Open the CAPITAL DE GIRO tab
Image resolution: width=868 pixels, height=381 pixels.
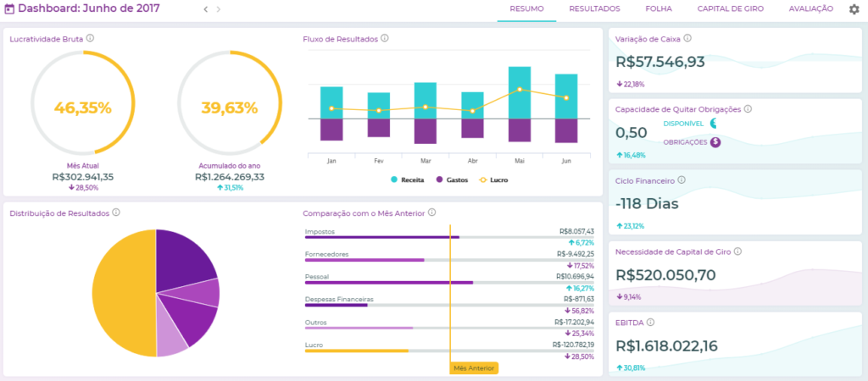click(x=730, y=9)
